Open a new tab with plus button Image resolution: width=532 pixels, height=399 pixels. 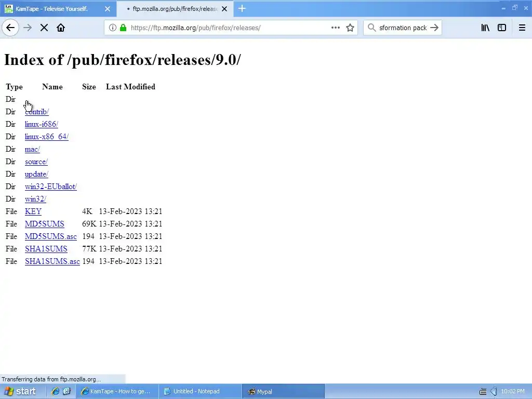(242, 9)
